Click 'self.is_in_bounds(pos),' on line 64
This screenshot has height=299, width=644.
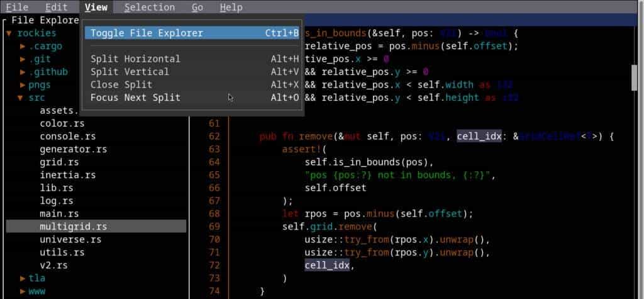pos(369,162)
